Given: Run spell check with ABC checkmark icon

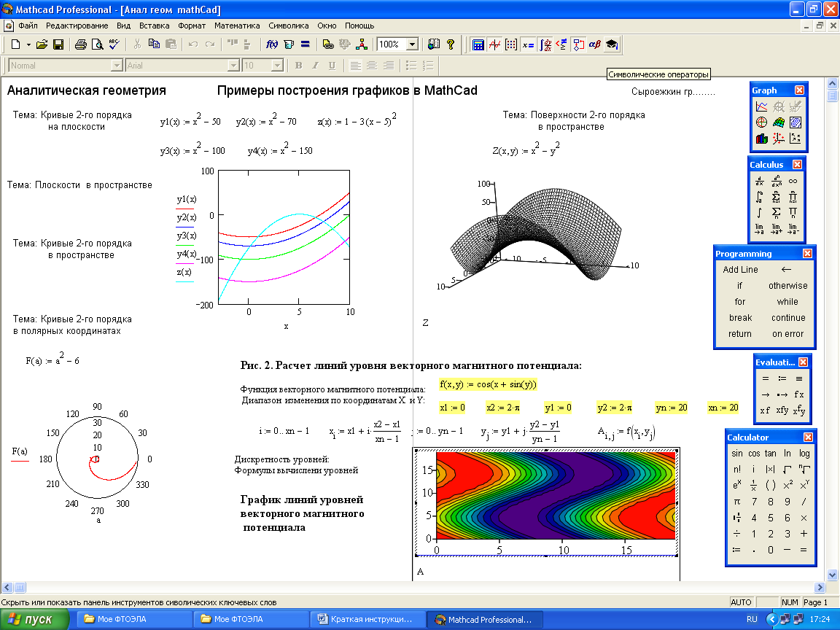Looking at the screenshot, I should tap(114, 44).
